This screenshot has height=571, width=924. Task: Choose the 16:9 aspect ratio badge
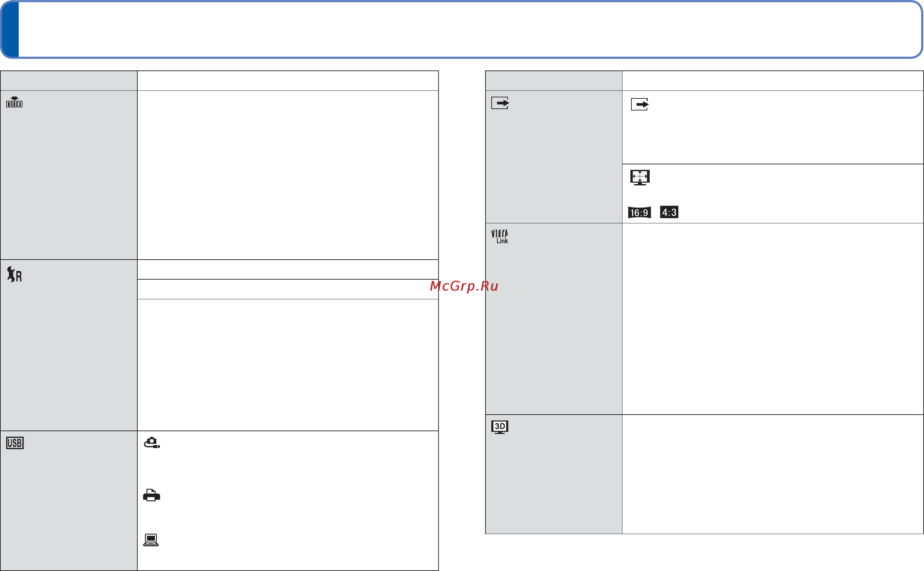(639, 212)
